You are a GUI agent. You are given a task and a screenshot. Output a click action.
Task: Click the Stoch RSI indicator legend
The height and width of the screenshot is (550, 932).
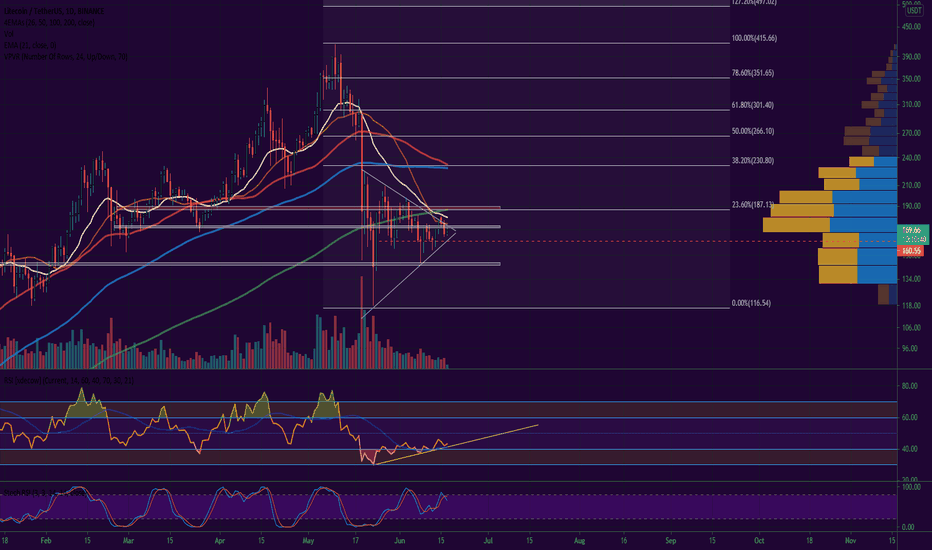45,492
